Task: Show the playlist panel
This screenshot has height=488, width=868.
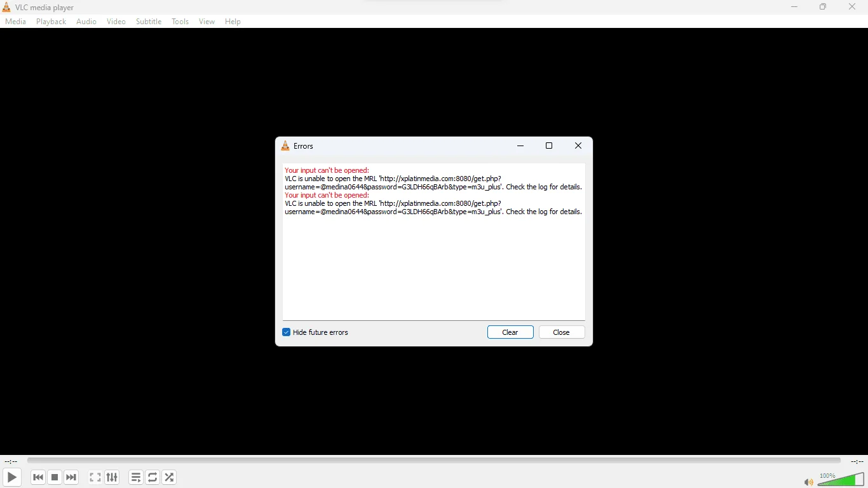Action: [x=136, y=477]
